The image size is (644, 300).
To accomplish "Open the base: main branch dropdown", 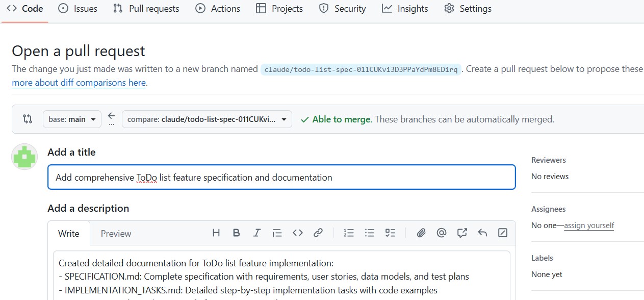I will 72,119.
